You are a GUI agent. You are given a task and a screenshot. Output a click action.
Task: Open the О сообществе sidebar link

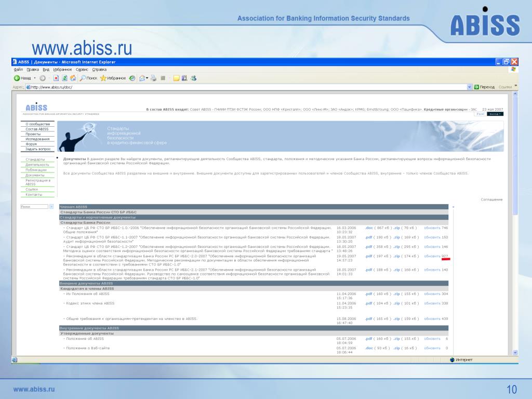point(37,124)
